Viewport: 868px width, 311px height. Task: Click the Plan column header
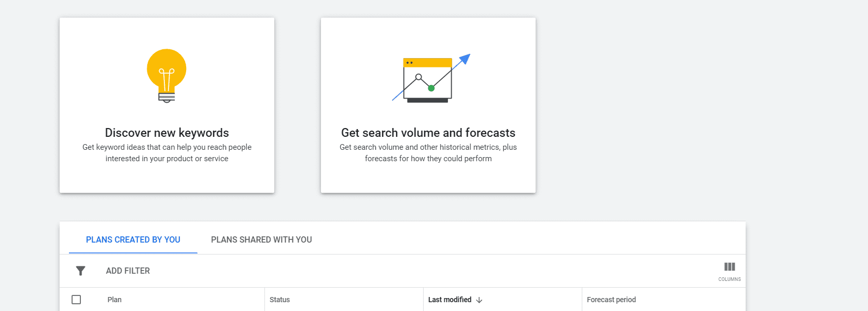pos(115,300)
